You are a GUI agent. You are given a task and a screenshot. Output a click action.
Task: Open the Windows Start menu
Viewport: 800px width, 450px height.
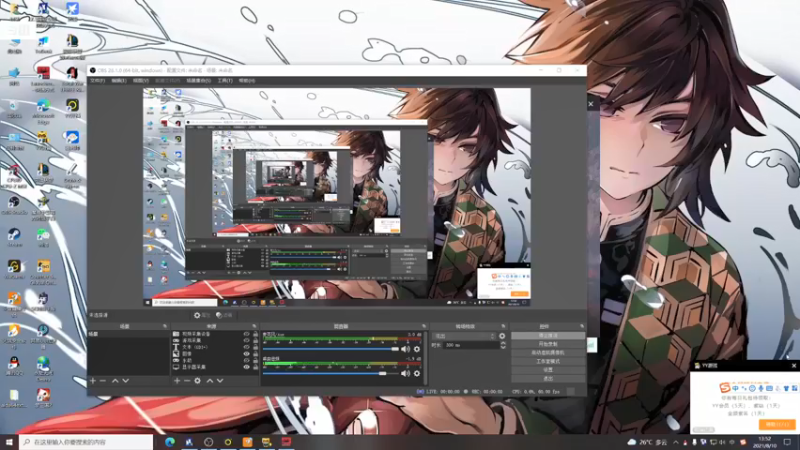[9, 442]
